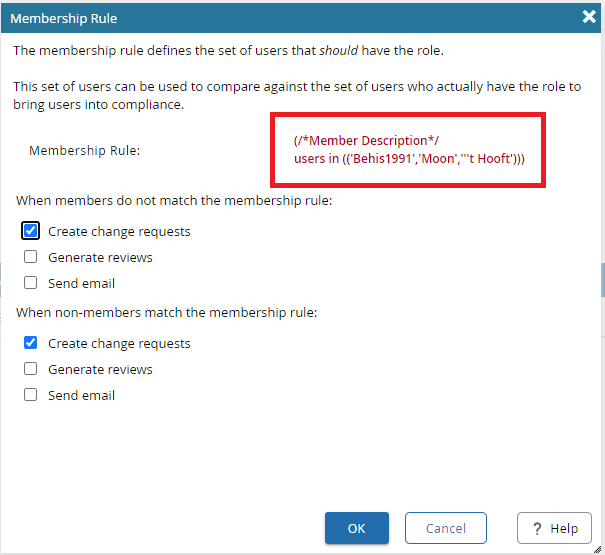The height and width of the screenshot is (555, 605).
Task: Uncheck Create change requests for matching non-members
Action: (x=31, y=343)
